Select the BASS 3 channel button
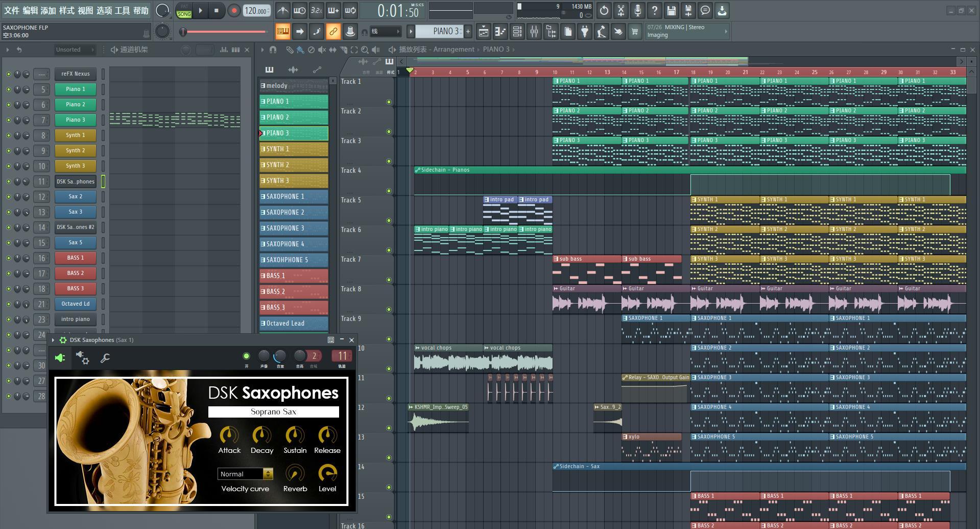 tap(76, 288)
